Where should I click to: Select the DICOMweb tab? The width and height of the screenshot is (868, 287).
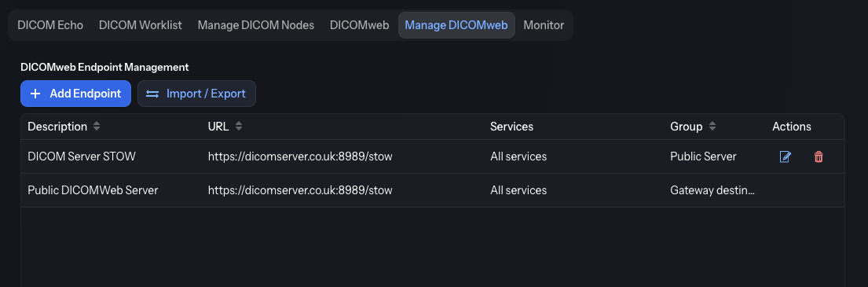coord(359,25)
